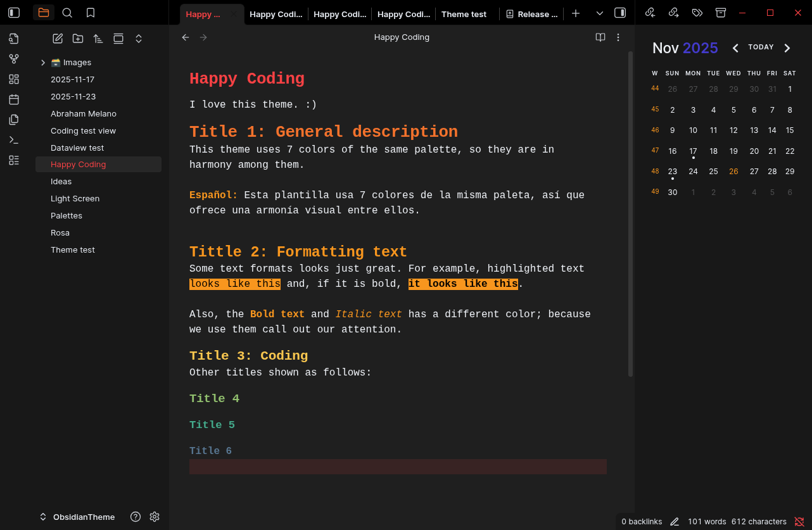This screenshot has height=530, width=812.
Task: Open quick switcher ribbon icon
Action: tap(14, 39)
